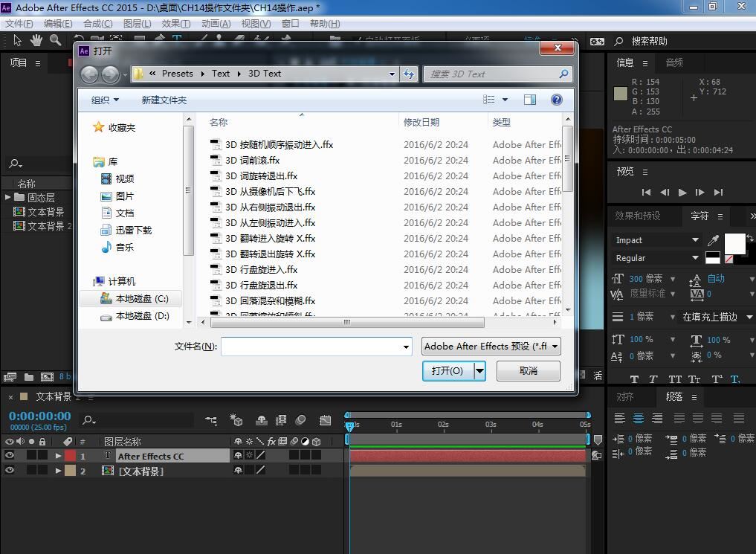Toggle shy switch on After Effects CC layer
Viewport: 756px width, 554px height.
(238, 455)
